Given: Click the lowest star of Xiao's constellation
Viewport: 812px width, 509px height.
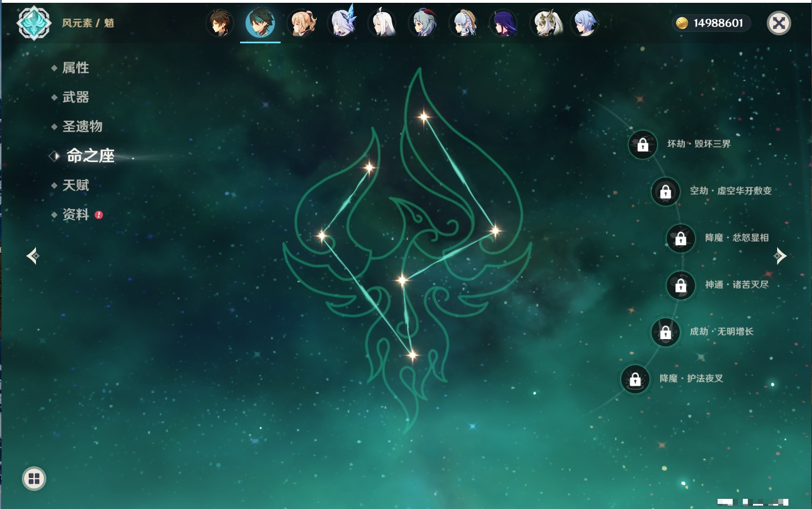Looking at the screenshot, I should point(412,355).
